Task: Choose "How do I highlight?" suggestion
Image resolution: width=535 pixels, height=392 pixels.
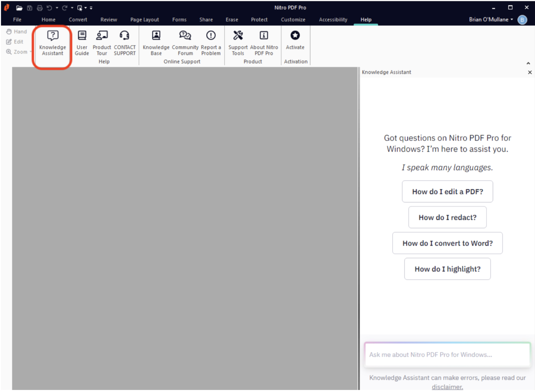Action: point(447,269)
